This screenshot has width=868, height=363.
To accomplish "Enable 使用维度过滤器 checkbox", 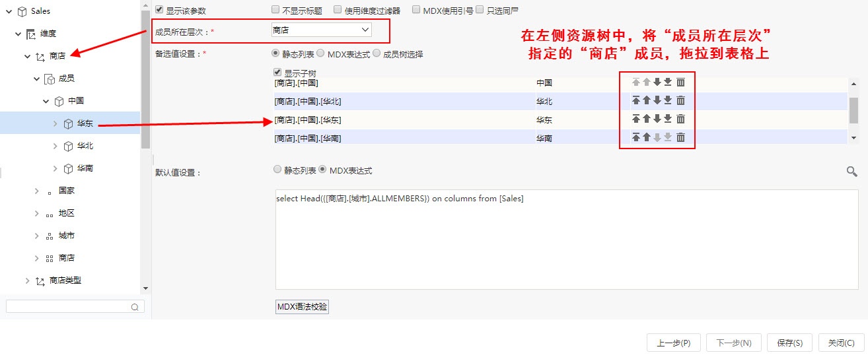I will click(x=338, y=10).
